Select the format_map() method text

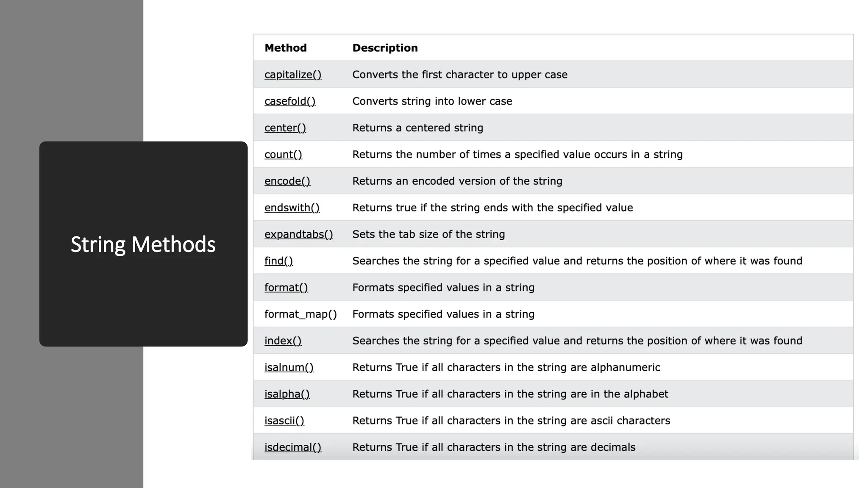pyautogui.click(x=300, y=314)
